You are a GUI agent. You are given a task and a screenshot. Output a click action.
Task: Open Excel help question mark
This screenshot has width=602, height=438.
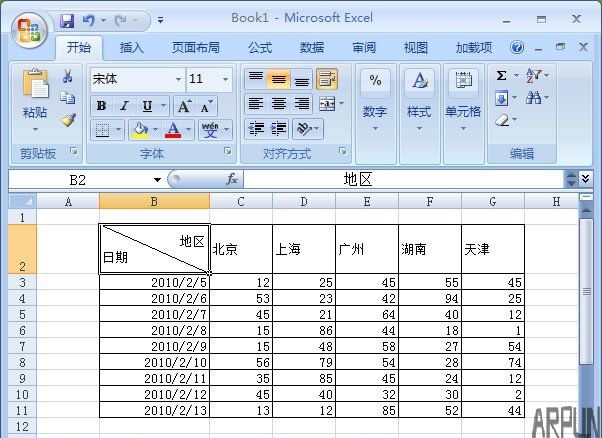click(x=517, y=48)
